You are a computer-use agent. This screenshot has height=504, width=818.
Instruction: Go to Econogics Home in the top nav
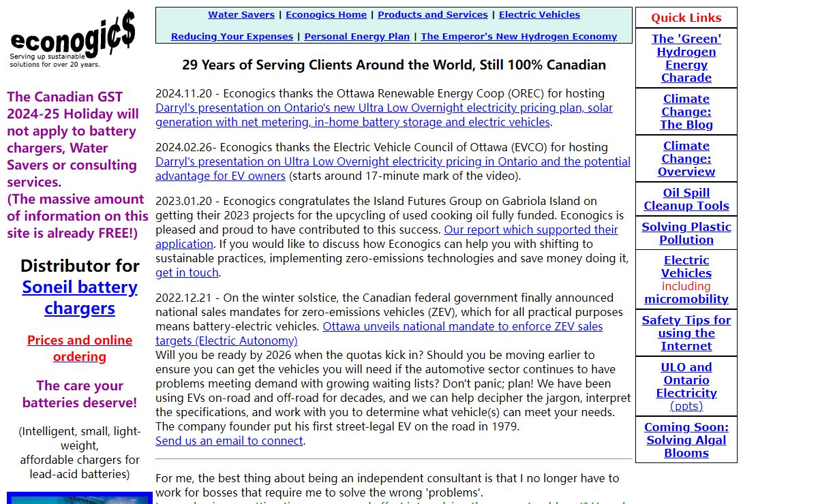tap(326, 14)
